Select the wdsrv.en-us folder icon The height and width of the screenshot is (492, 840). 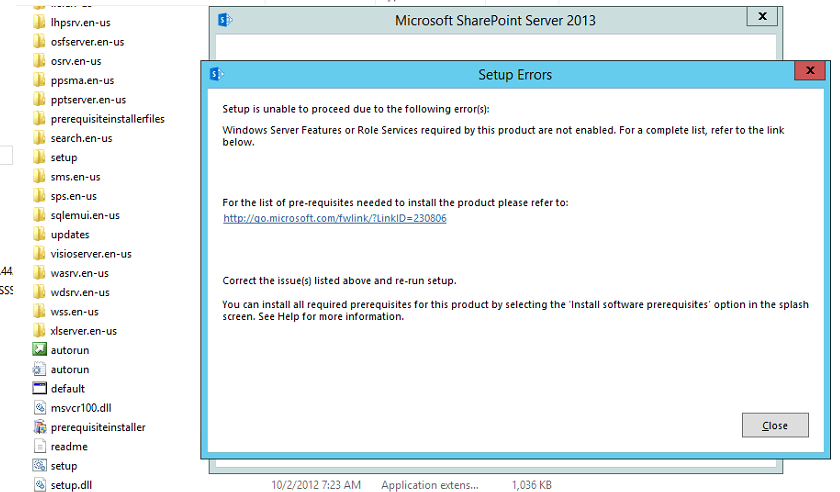39,293
